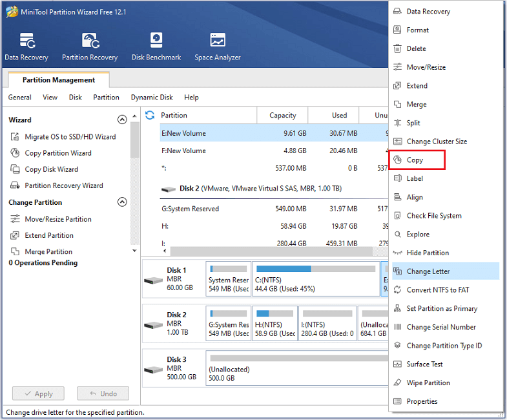The width and height of the screenshot is (507, 420).
Task: Select the E:New Volume row
Action: pyautogui.click(x=274, y=133)
